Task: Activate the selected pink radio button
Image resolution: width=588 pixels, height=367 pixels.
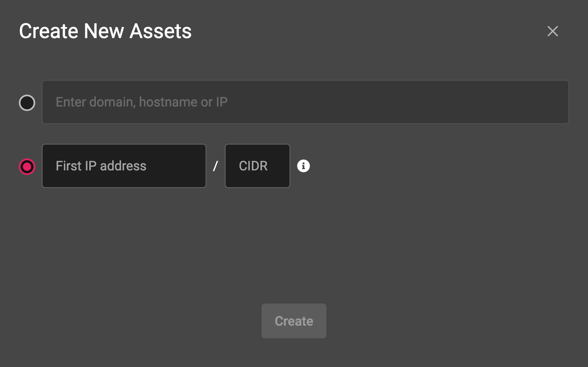Action: pos(27,166)
